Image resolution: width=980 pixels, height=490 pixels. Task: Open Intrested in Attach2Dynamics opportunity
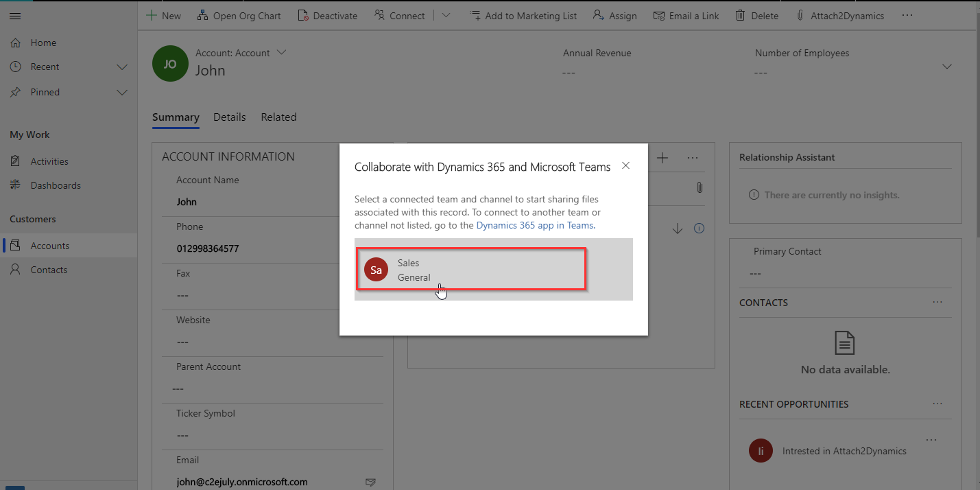844,451
